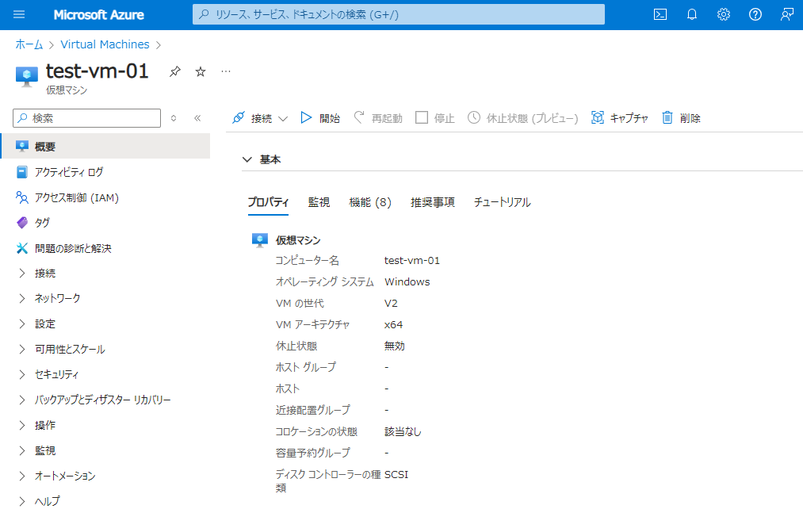This screenshot has width=803, height=532.
Task: Go to Virtual Machines breadcrumb link
Action: 105,44
